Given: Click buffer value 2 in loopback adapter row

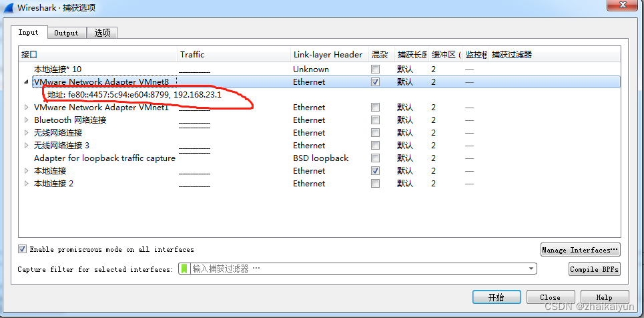Looking at the screenshot, I should coord(434,158).
